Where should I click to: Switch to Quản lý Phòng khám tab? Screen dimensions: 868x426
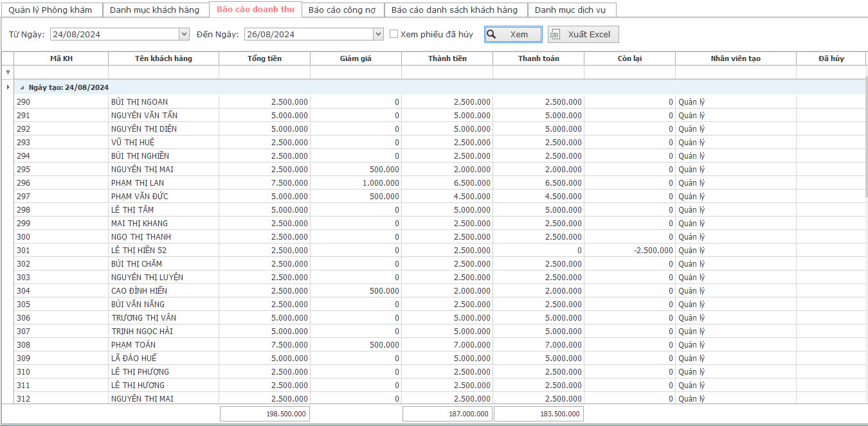tap(50, 10)
